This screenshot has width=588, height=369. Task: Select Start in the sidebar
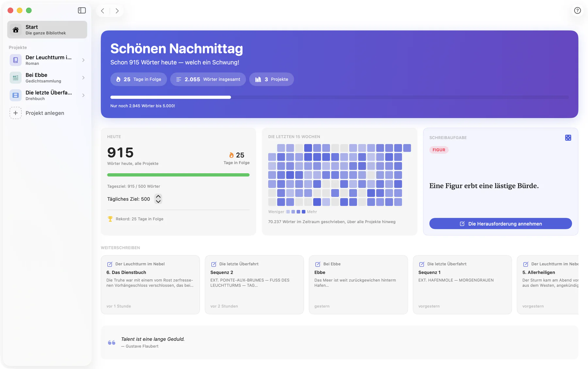pos(47,30)
